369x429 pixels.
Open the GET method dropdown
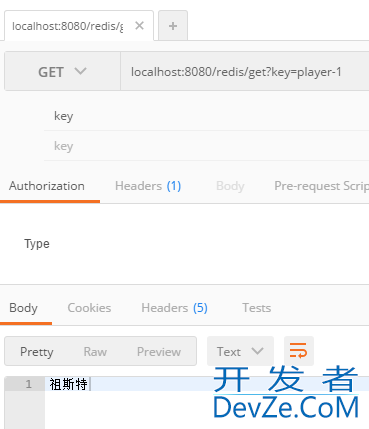pyautogui.click(x=62, y=72)
